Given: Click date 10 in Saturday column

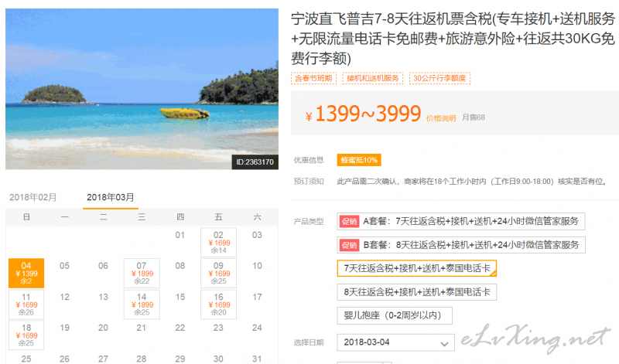Looking at the screenshot, I should (257, 266).
